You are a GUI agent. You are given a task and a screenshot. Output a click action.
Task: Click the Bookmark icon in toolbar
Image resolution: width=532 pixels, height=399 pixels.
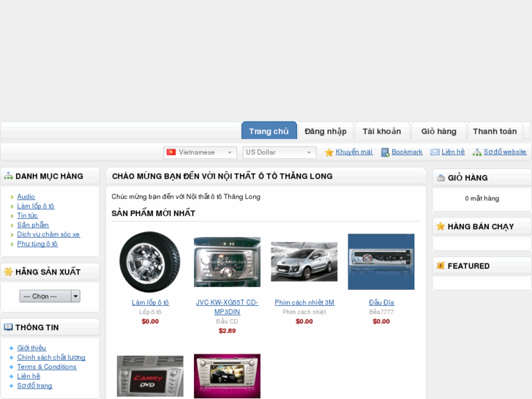click(385, 152)
